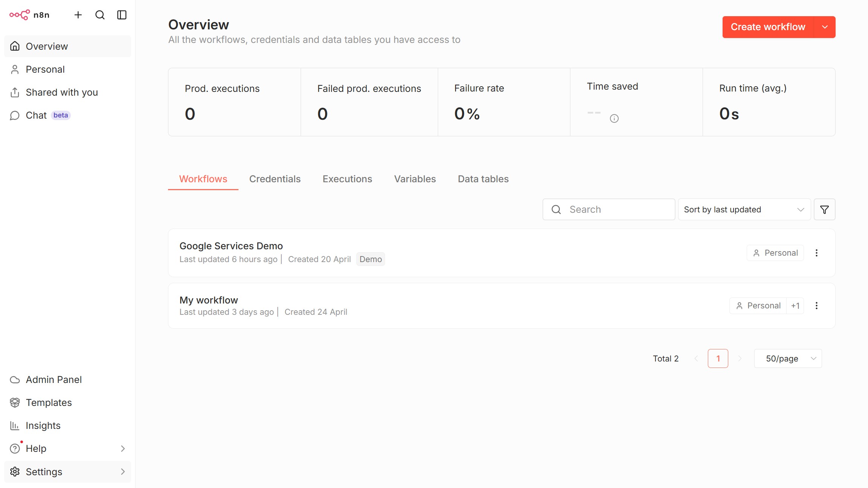Collapse the sidebar using the panel icon
The image size is (868, 488).
(122, 15)
